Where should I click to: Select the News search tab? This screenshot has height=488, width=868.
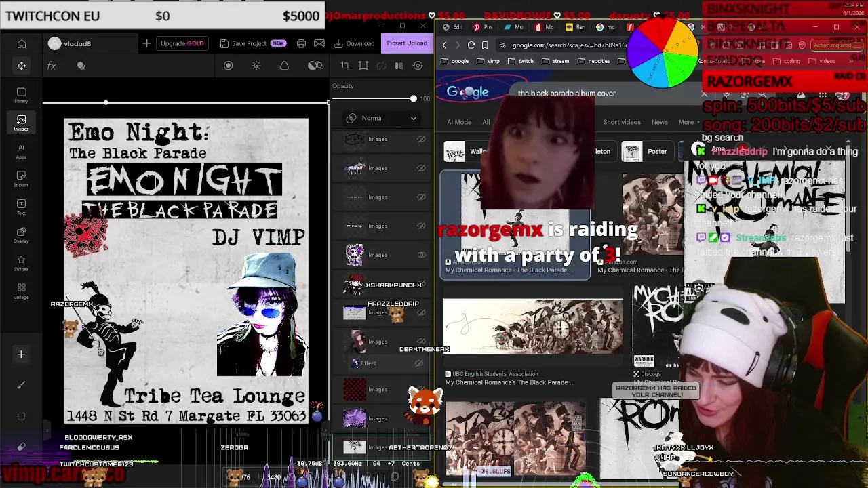[660, 122]
